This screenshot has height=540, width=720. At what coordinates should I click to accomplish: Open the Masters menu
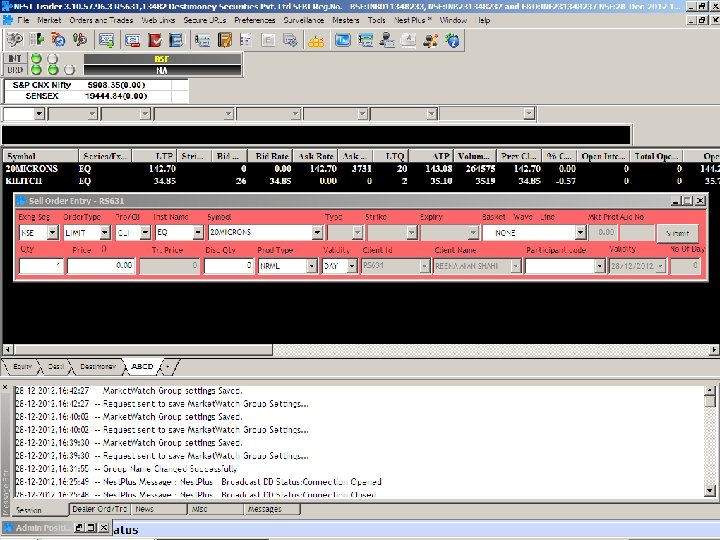[x=346, y=20]
